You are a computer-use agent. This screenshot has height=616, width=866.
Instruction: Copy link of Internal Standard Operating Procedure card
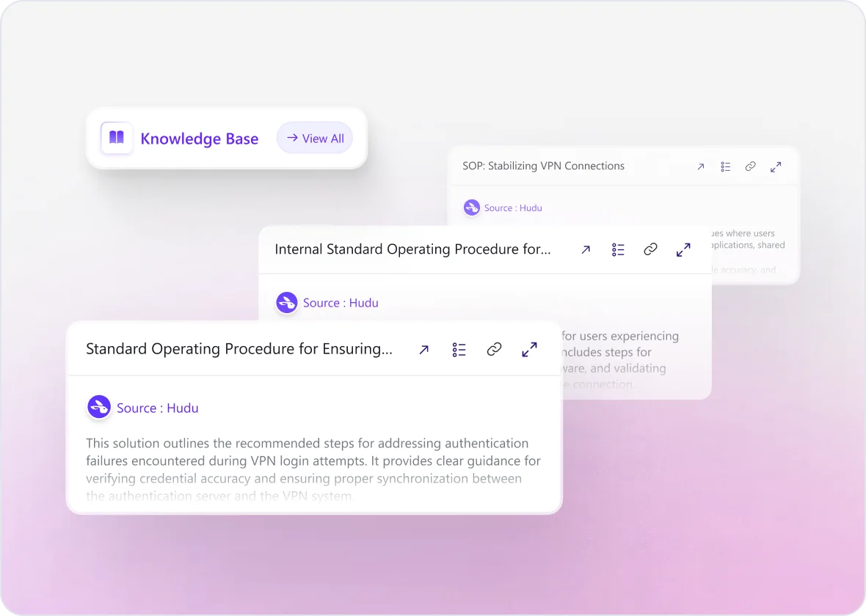[650, 249]
